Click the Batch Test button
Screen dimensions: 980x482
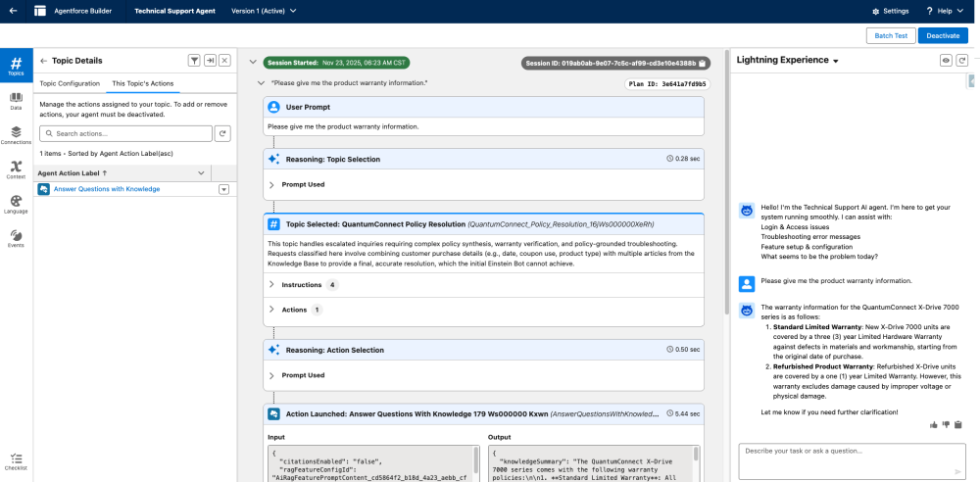(x=891, y=35)
